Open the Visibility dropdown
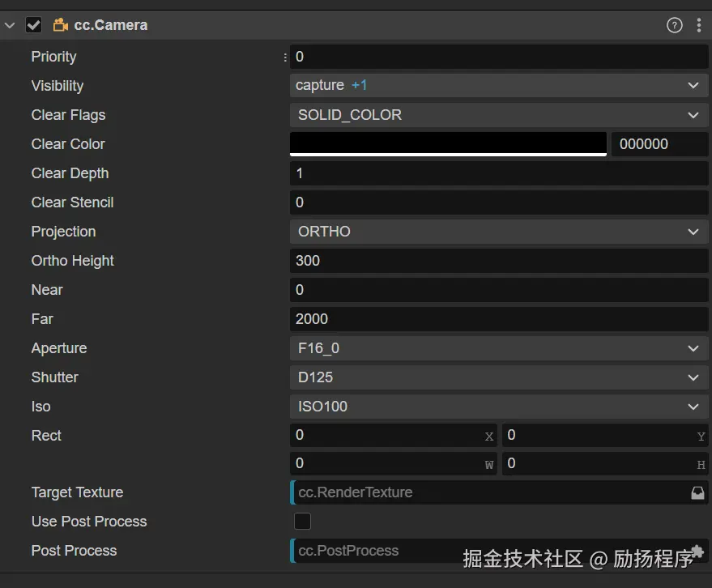Image resolution: width=712 pixels, height=588 pixels. [x=497, y=85]
